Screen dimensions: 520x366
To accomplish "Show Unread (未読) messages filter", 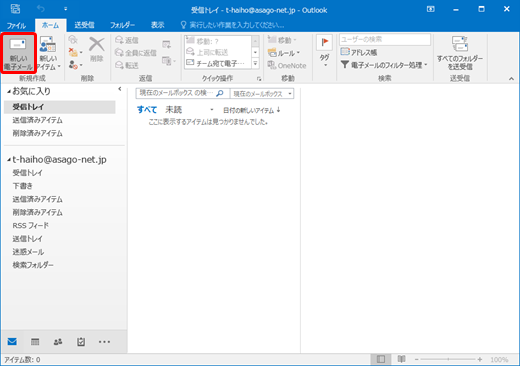I will 174,110.
